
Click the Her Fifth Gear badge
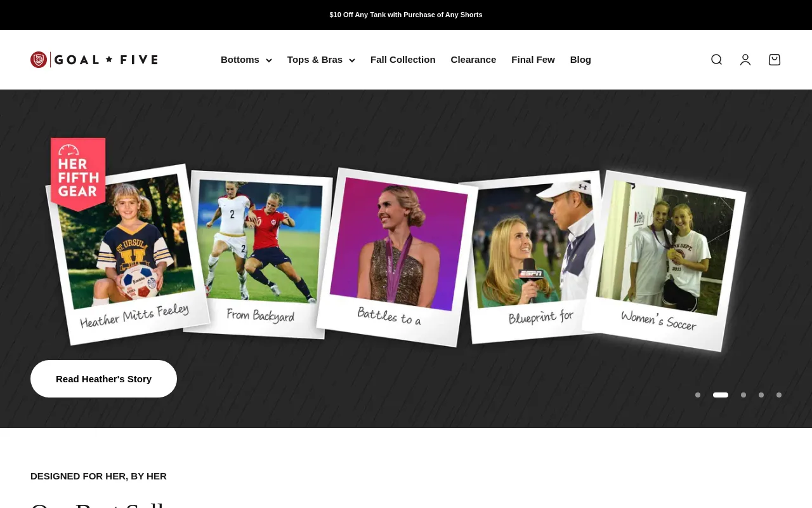(x=78, y=173)
